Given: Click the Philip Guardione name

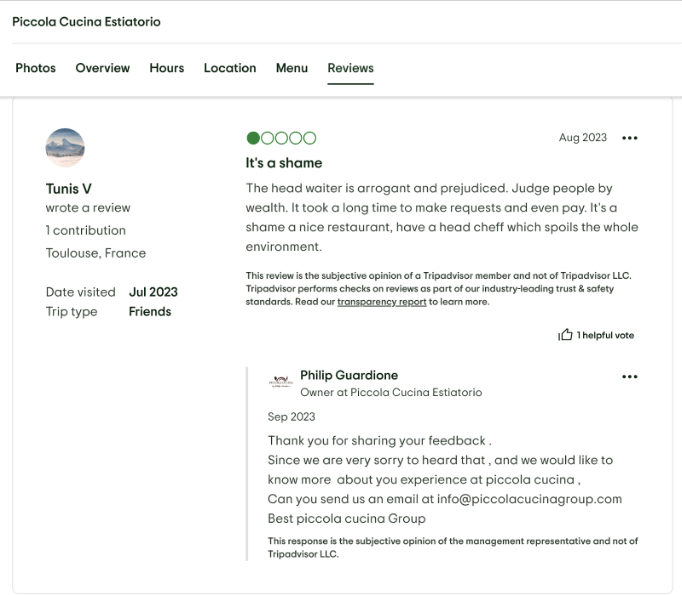Looking at the screenshot, I should pyautogui.click(x=349, y=375).
